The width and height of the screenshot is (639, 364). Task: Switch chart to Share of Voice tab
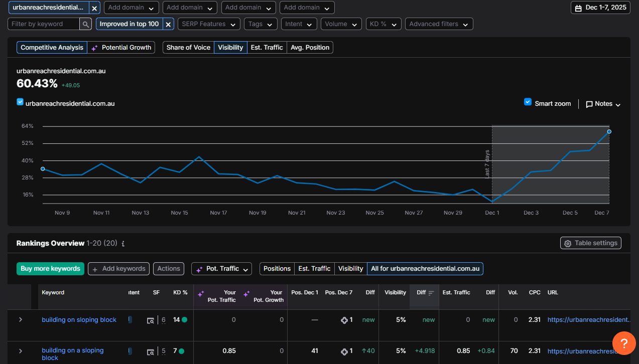tap(188, 48)
